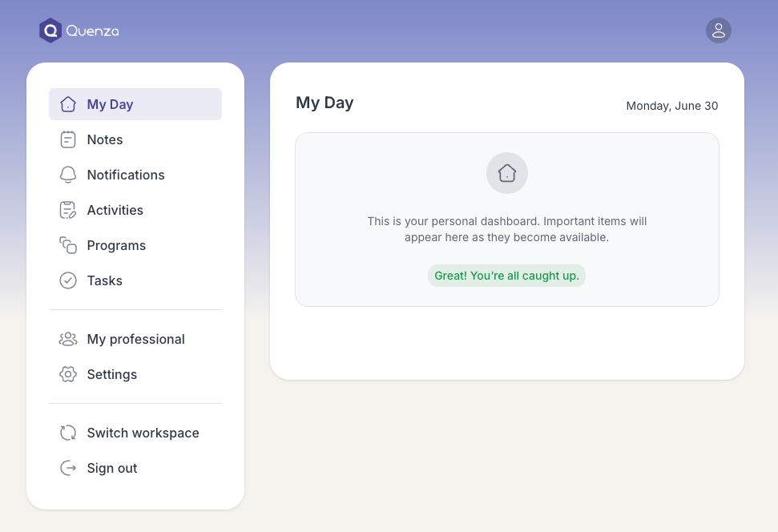Open Settings text link
778x532 pixels.
point(112,375)
